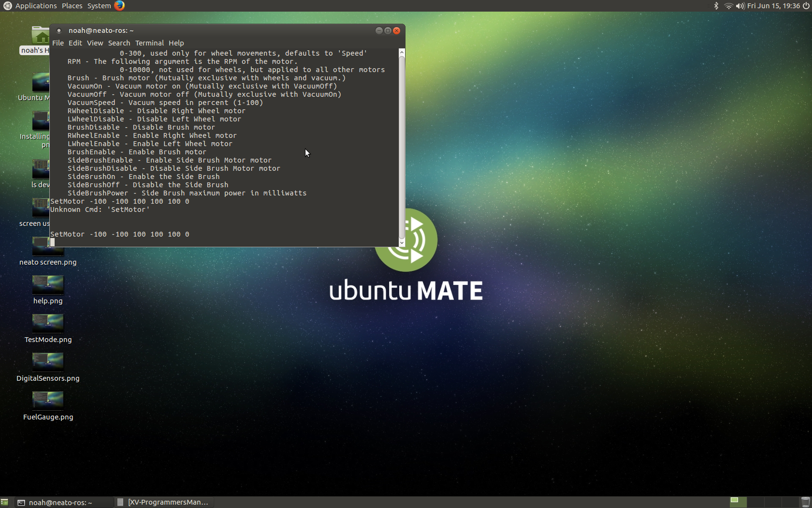This screenshot has height=508, width=812.
Task: Open the Terminal menu in menubar
Action: pyautogui.click(x=149, y=43)
